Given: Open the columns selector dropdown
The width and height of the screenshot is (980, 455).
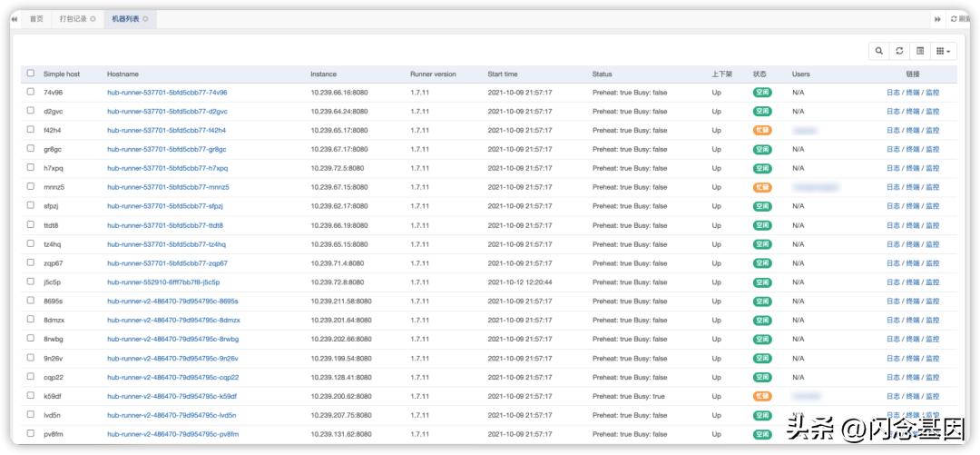Looking at the screenshot, I should coord(944,52).
